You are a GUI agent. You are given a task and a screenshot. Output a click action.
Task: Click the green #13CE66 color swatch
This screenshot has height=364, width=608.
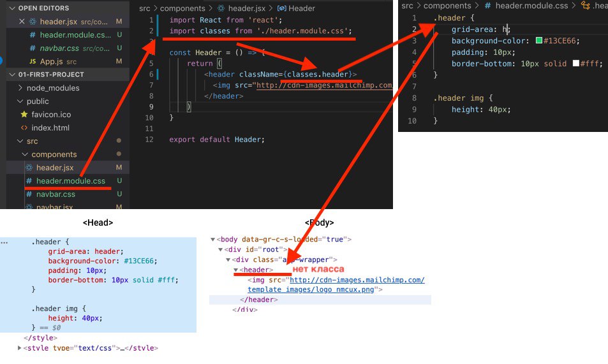point(539,40)
